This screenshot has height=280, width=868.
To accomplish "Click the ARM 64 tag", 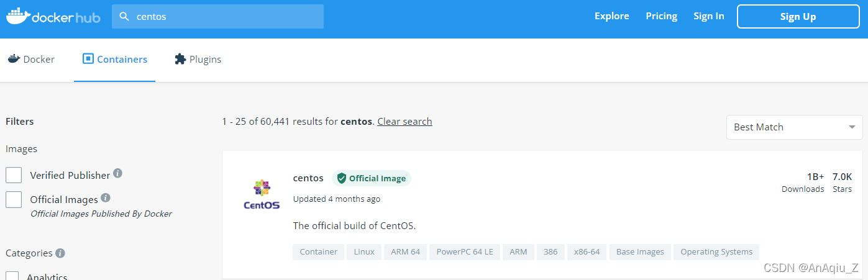I will [x=406, y=252].
